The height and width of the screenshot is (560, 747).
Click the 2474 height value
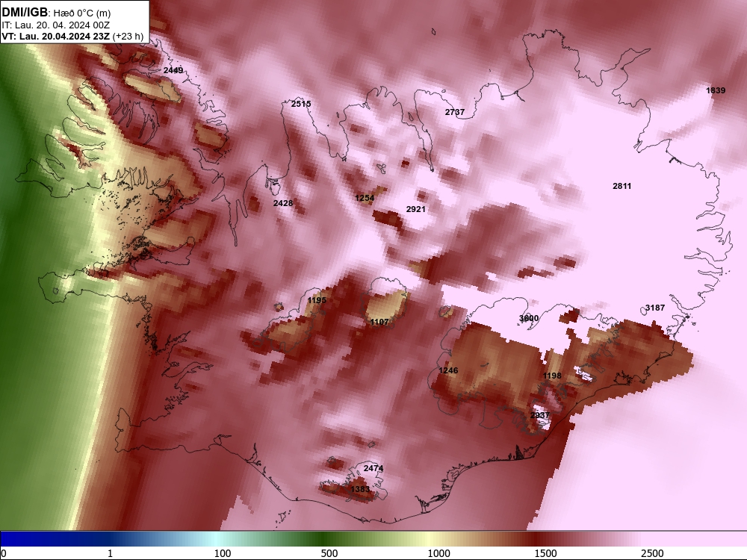373,468
